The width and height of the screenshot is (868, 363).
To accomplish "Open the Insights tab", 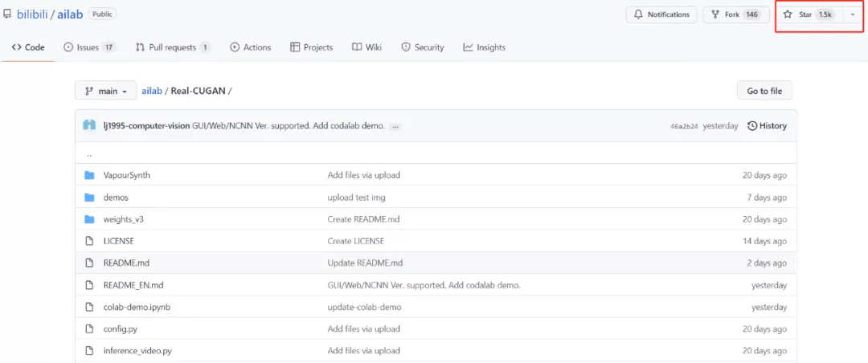I will click(484, 47).
